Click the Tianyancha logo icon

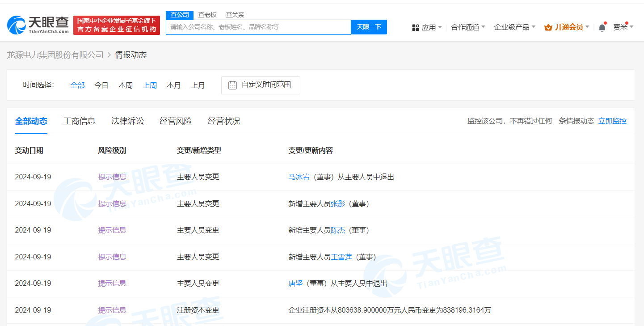tap(17, 23)
